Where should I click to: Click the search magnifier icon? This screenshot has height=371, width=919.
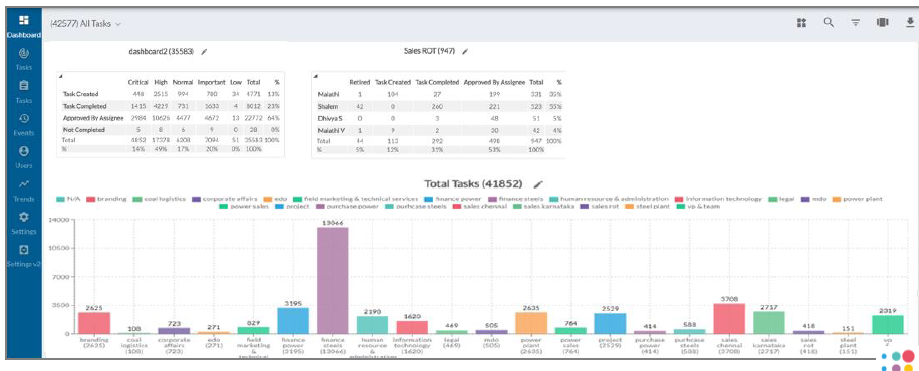(829, 22)
